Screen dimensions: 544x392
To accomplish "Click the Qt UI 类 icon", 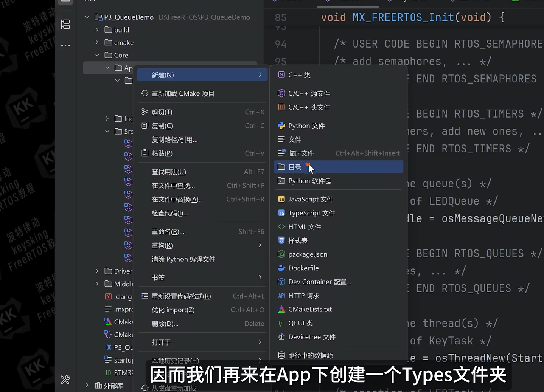I will point(281,323).
